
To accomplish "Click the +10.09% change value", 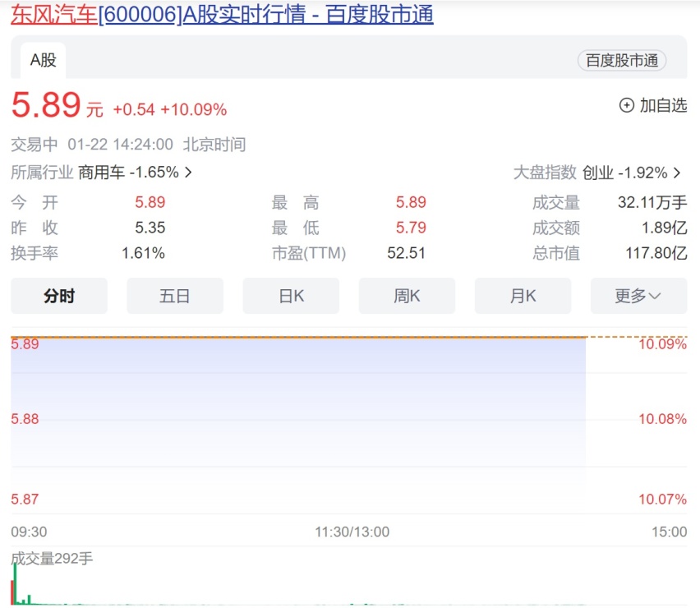I will coord(194,110).
